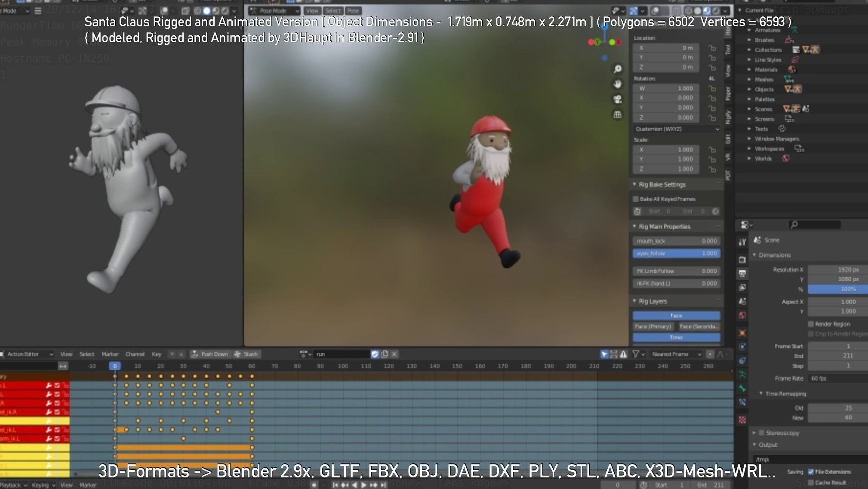The width and height of the screenshot is (868, 489).
Task: Collapse the Time Remapping subpanel
Action: [761, 393]
